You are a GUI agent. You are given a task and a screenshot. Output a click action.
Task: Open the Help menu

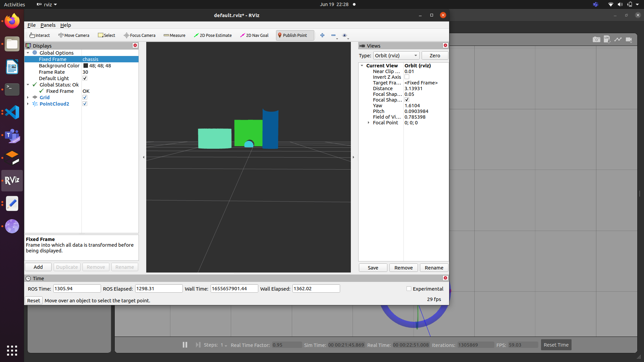pyautogui.click(x=65, y=25)
